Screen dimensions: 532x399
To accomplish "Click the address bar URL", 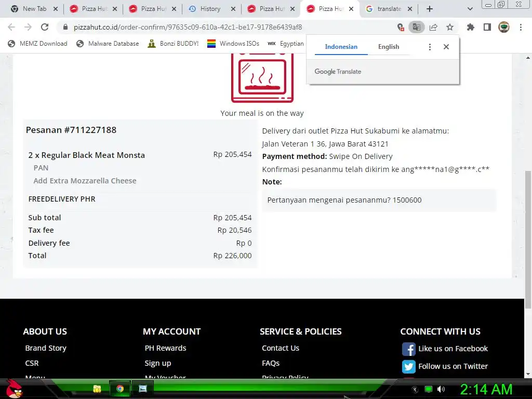I will 188,27.
